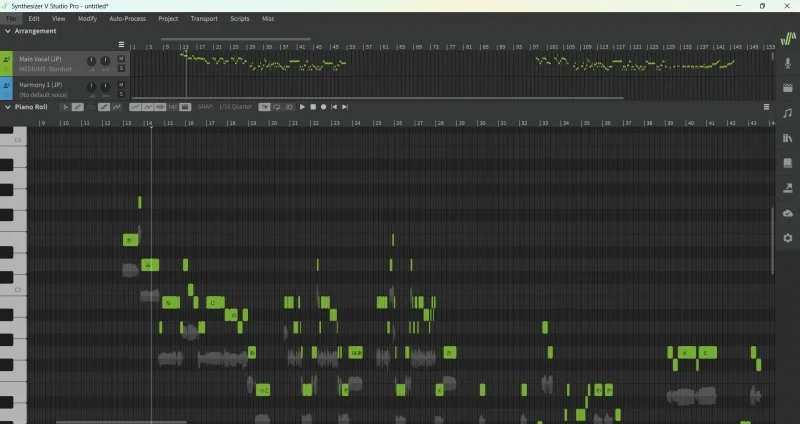
Task: Click the "SNAP:" label in toolbar
Action: click(205, 107)
